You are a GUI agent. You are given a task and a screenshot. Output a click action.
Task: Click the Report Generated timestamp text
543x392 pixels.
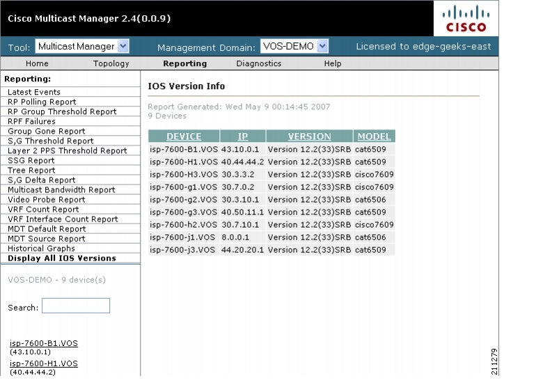click(x=239, y=107)
